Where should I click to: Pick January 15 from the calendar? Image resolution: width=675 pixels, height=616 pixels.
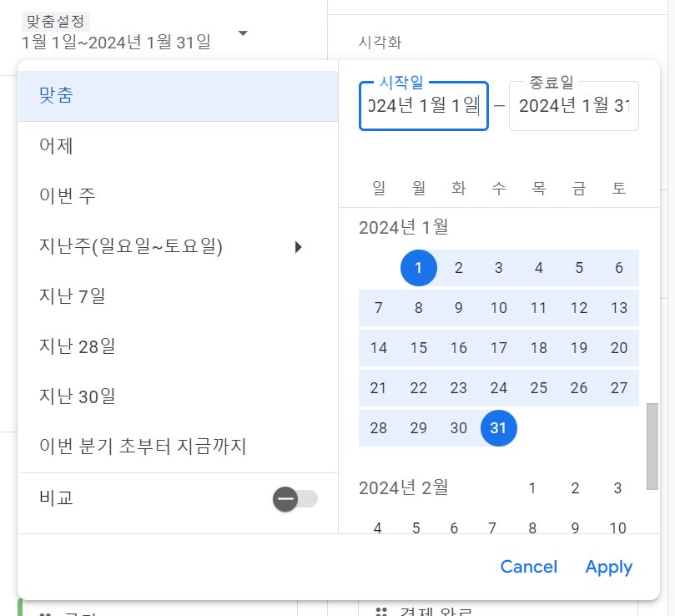pyautogui.click(x=418, y=348)
